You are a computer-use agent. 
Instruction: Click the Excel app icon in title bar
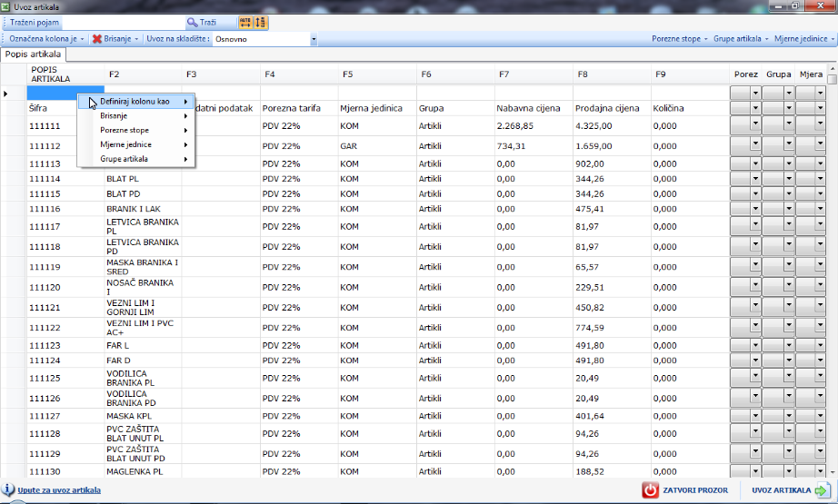tap(5, 6)
